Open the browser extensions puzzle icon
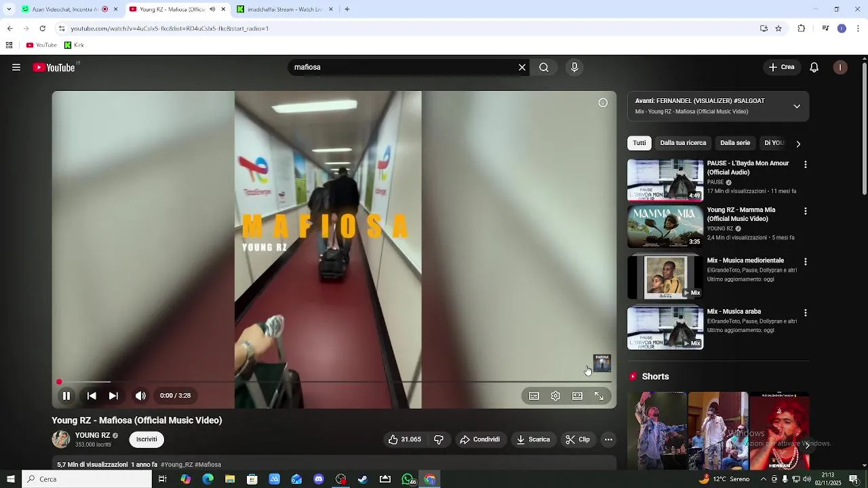 [x=802, y=28]
